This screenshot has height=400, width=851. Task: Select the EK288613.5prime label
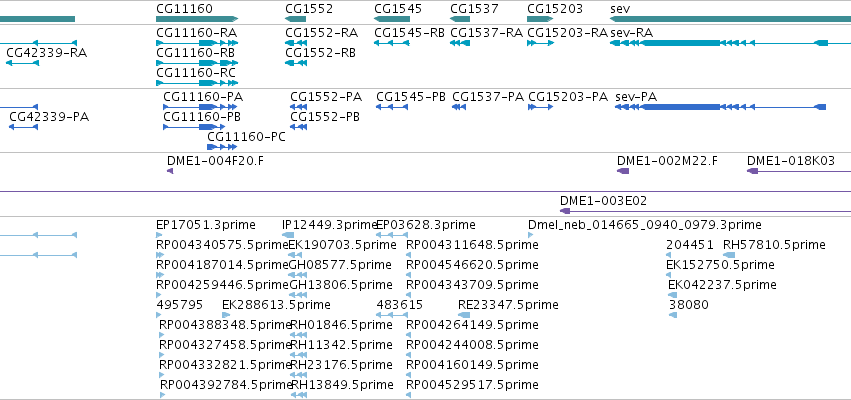tap(276, 305)
